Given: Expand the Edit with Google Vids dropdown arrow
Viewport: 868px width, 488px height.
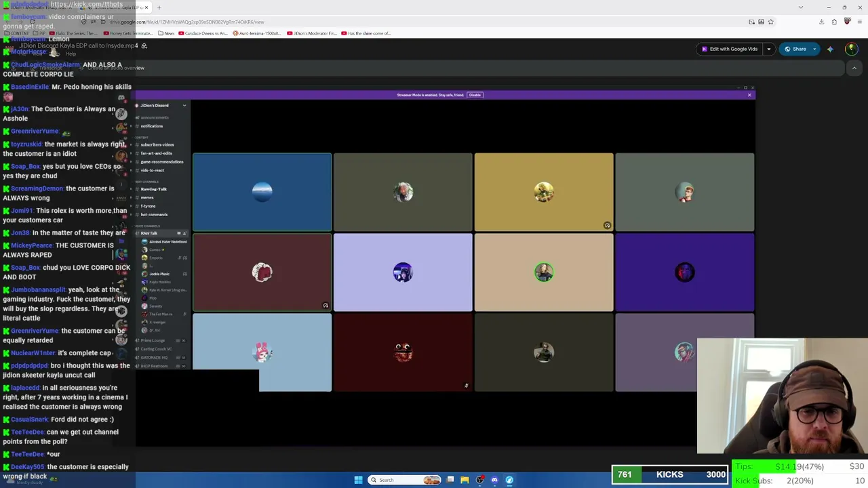Looking at the screenshot, I should (769, 49).
